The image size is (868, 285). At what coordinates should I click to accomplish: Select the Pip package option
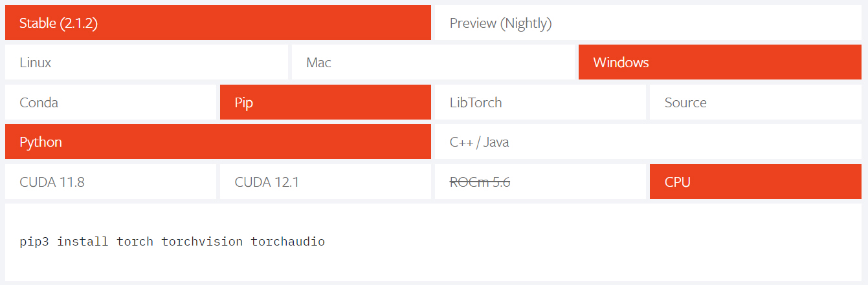pos(325,103)
